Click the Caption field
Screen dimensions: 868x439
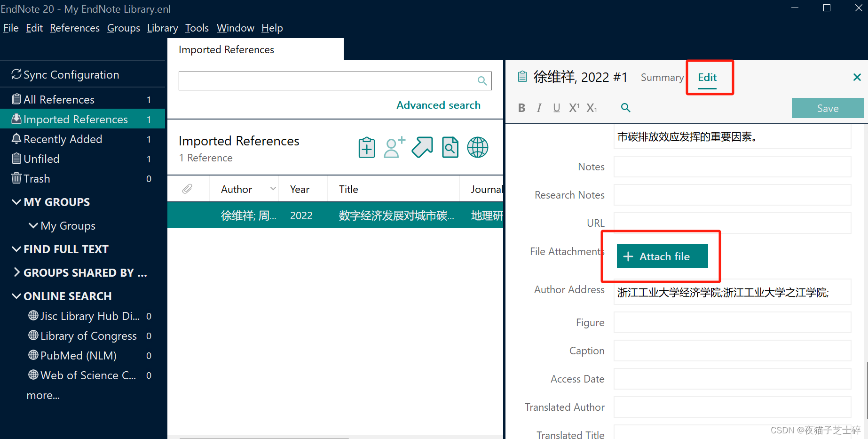[732, 351]
